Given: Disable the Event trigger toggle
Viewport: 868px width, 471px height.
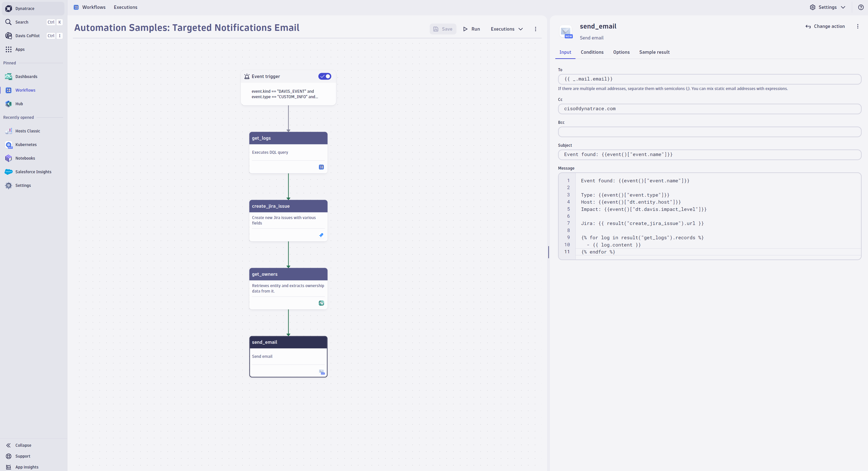Looking at the screenshot, I should 324,76.
